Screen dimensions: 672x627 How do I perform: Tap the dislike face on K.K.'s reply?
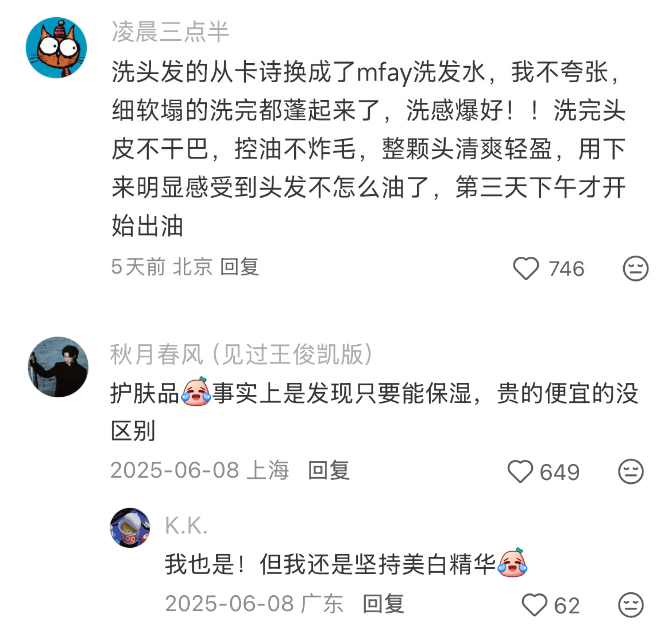(631, 605)
